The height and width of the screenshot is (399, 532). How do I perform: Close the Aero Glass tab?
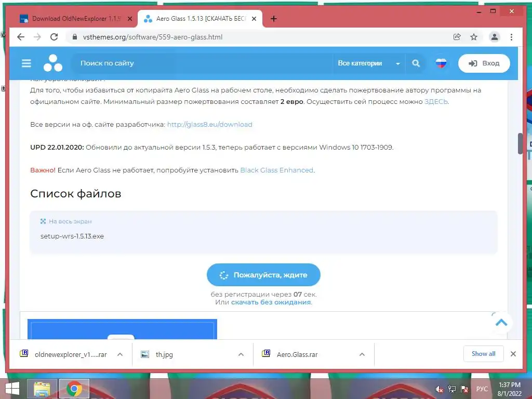coord(254,19)
